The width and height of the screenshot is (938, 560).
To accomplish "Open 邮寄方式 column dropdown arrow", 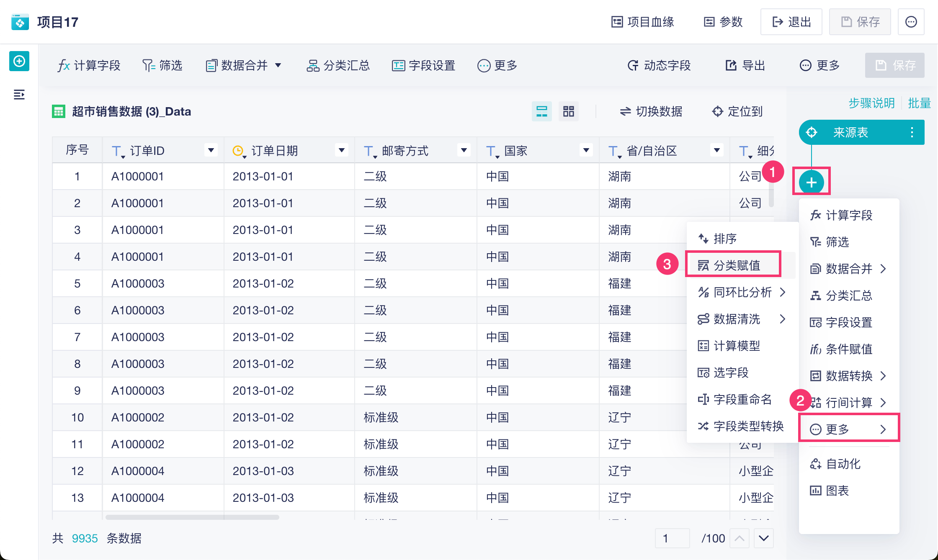I will pos(464,150).
